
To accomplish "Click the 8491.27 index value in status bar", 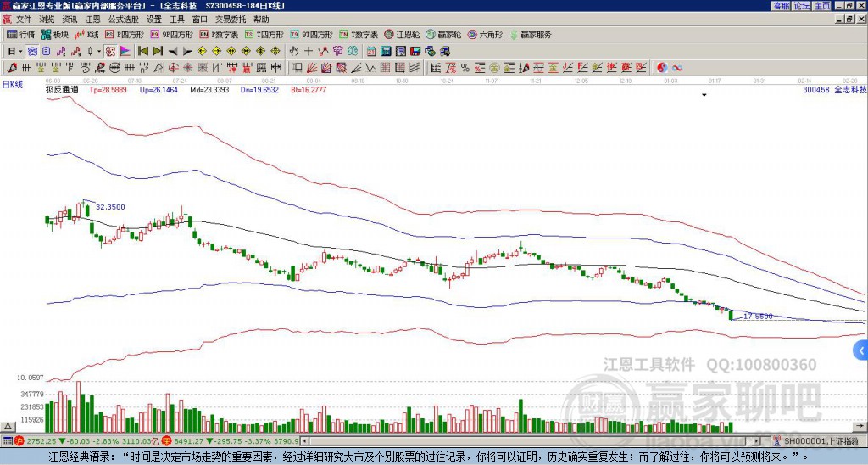I will pos(189,441).
